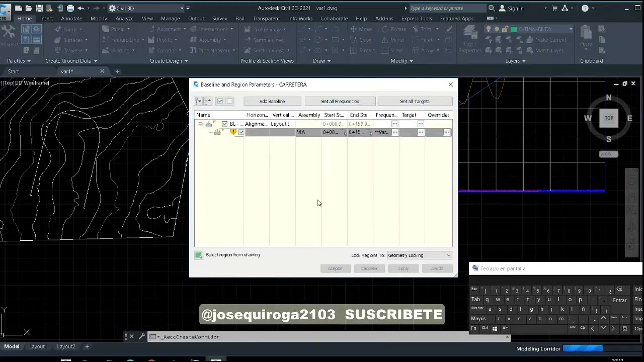Screen dimensions: 644x362
Task: Open the Analyze ribbon tab
Action: [124, 19]
